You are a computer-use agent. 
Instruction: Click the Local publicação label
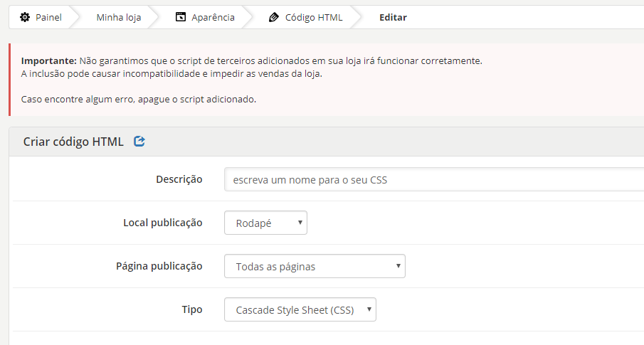pyautogui.click(x=162, y=223)
